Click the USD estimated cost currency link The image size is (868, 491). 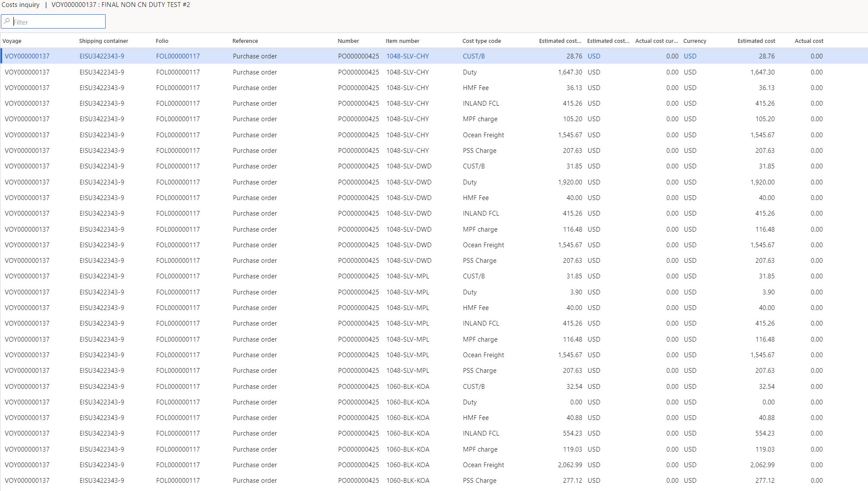[x=594, y=56]
